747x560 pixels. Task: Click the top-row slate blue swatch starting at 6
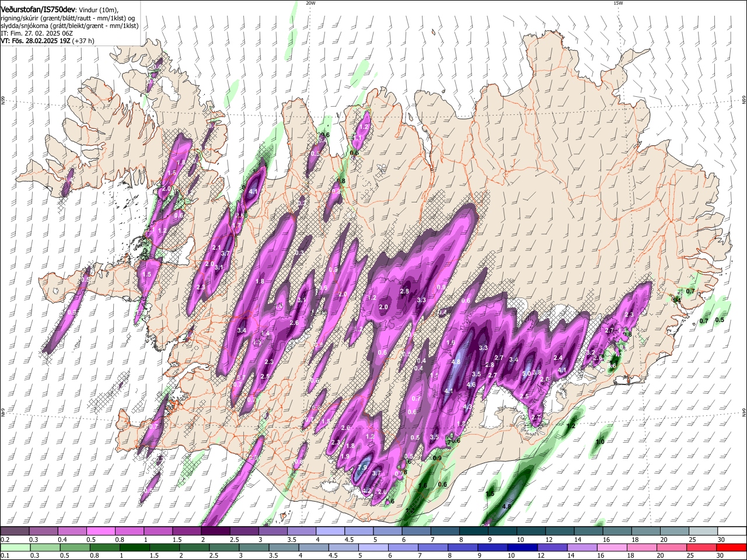coord(416,531)
